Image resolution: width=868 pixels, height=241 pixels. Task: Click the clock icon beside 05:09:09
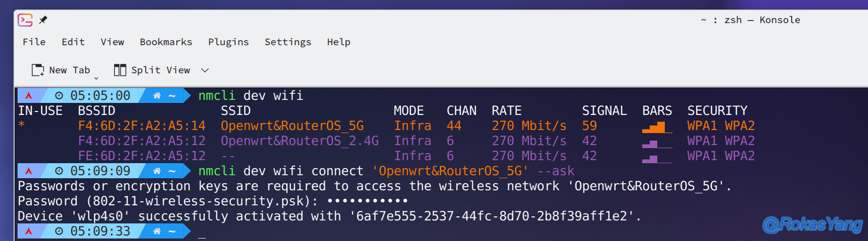(x=59, y=171)
